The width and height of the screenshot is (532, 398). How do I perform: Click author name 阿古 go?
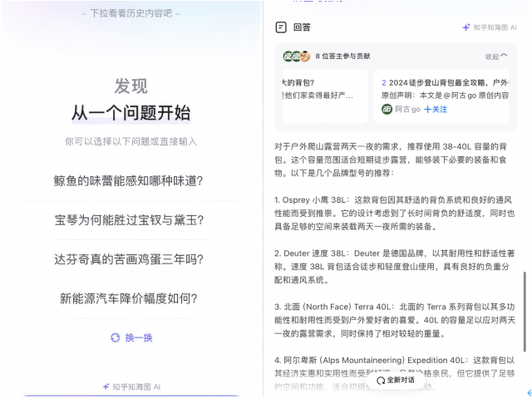[408, 109]
